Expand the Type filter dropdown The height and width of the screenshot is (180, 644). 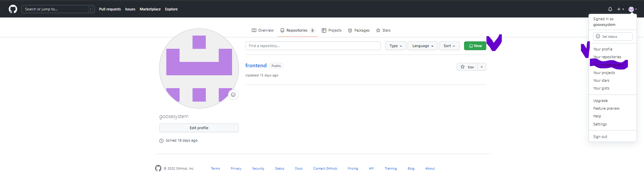click(395, 46)
